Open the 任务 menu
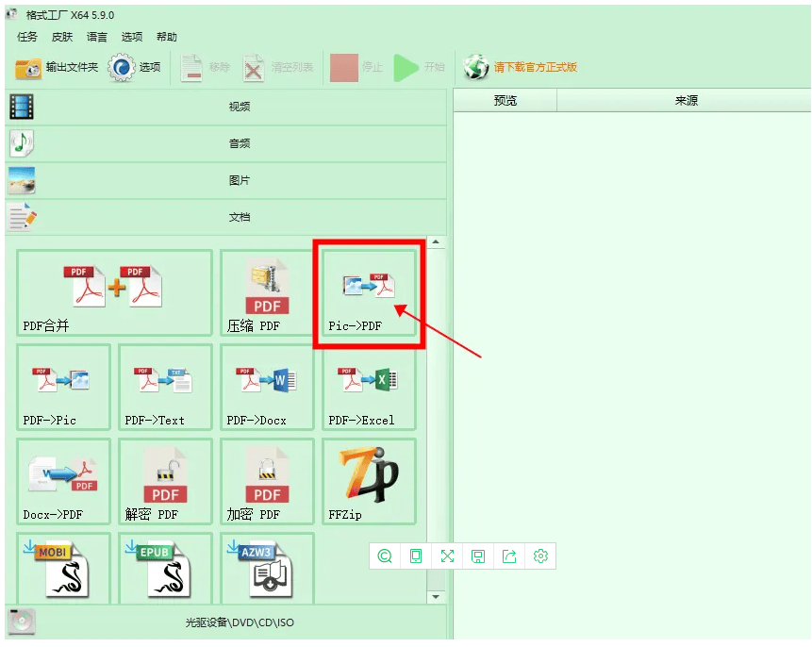Image resolution: width=812 pixels, height=647 pixels. click(x=27, y=37)
